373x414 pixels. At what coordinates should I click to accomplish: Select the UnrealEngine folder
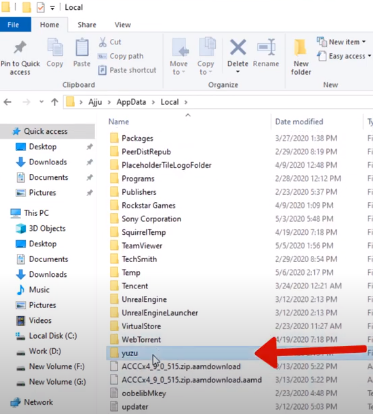(144, 299)
